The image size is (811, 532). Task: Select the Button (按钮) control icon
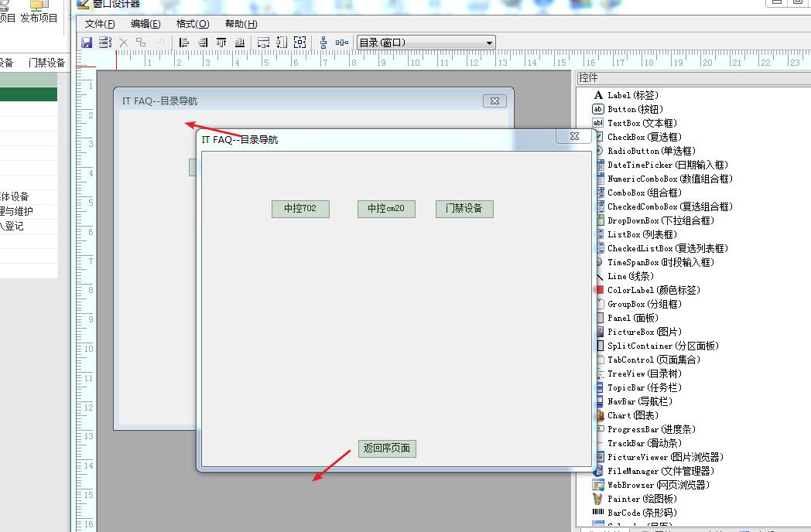[x=598, y=109]
